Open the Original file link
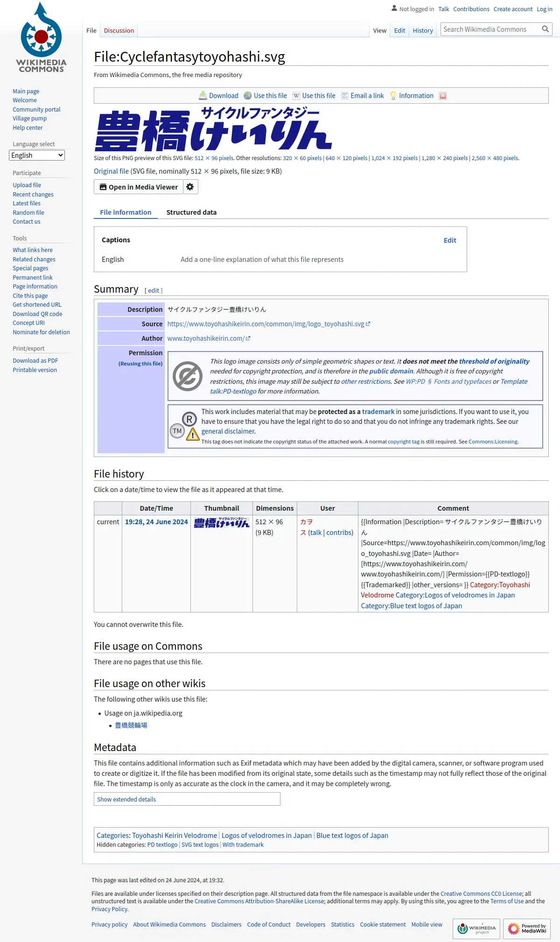The image size is (560, 942). tap(111, 171)
